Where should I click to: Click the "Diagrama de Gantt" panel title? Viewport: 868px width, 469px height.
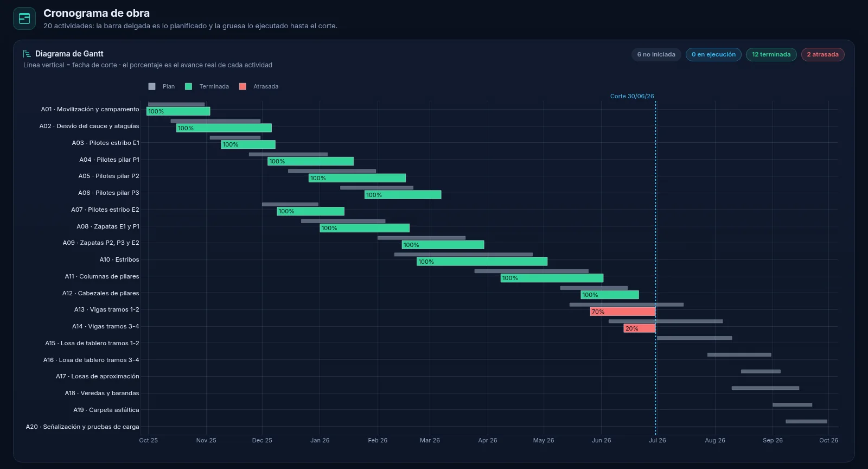click(69, 54)
